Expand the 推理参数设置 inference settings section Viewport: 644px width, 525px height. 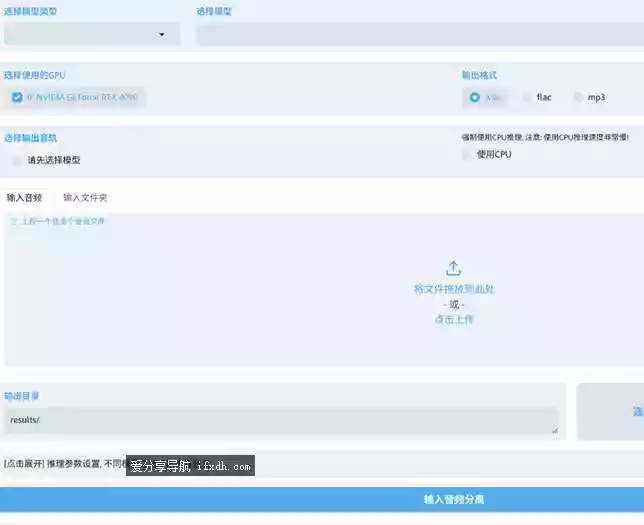click(x=322, y=464)
